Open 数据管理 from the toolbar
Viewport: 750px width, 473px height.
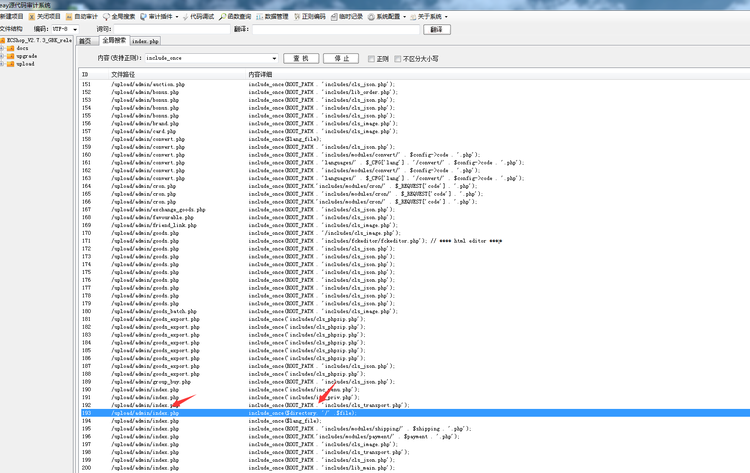[x=276, y=17]
